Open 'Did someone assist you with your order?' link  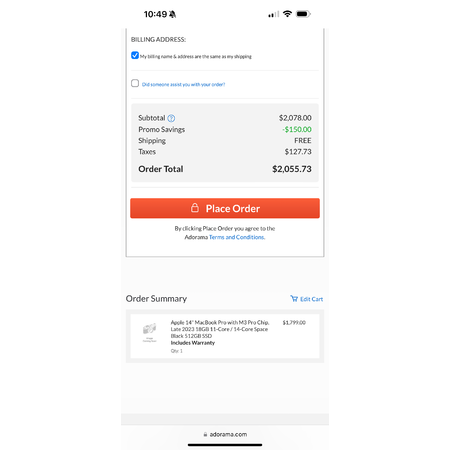(183, 84)
